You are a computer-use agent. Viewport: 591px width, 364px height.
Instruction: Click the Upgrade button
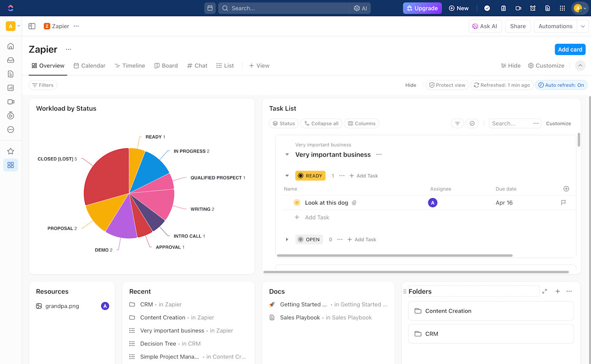click(422, 8)
